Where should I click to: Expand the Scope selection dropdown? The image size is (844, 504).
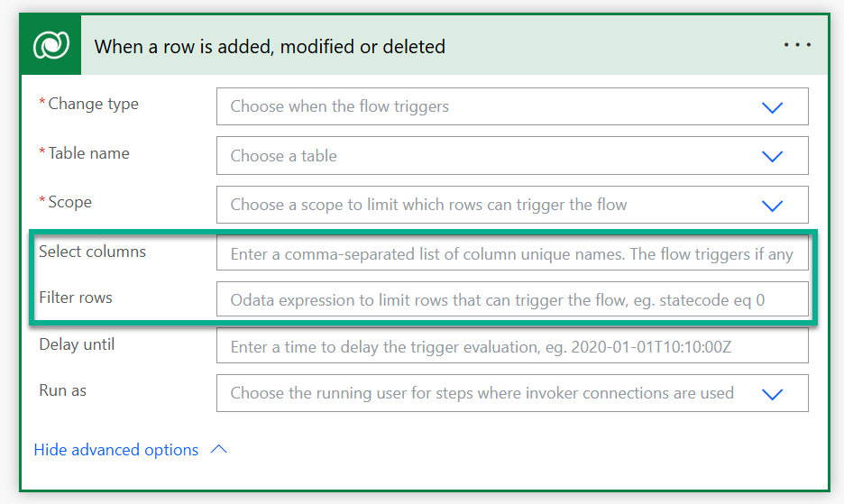512,205
